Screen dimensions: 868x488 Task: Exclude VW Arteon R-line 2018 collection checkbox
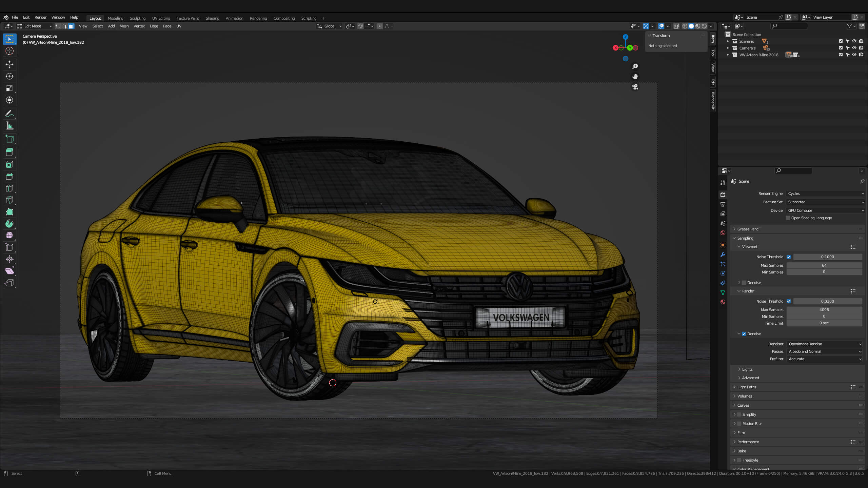click(x=841, y=55)
